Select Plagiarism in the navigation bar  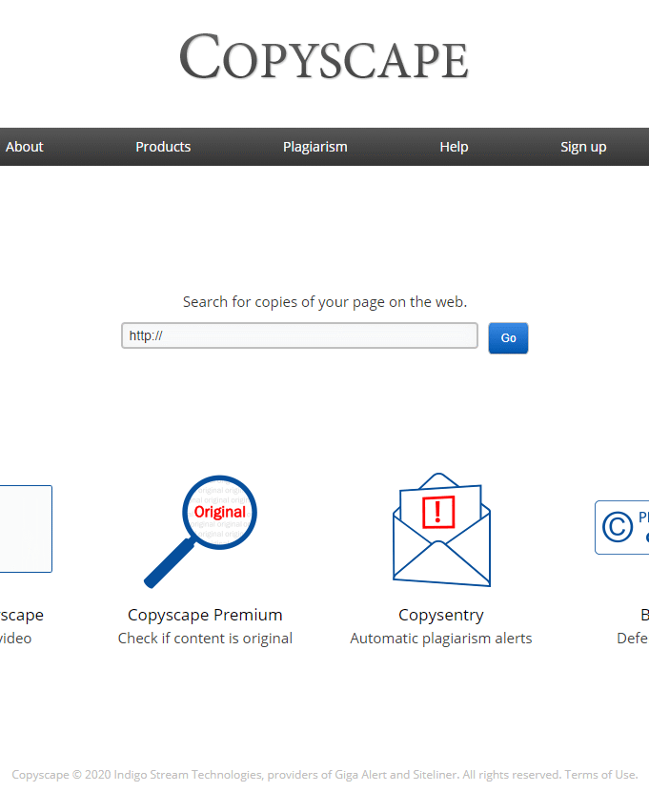pyautogui.click(x=314, y=147)
